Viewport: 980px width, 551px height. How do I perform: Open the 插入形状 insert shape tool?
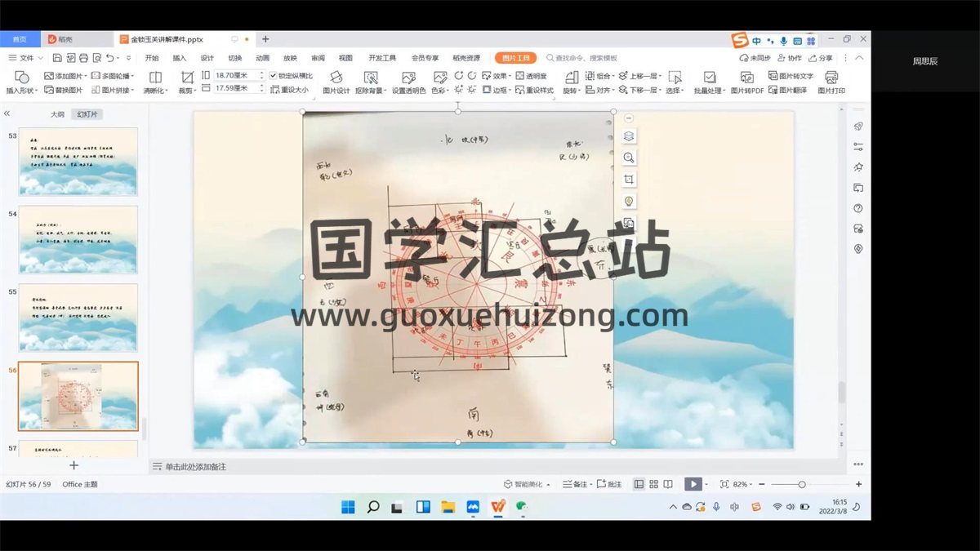click(x=22, y=82)
